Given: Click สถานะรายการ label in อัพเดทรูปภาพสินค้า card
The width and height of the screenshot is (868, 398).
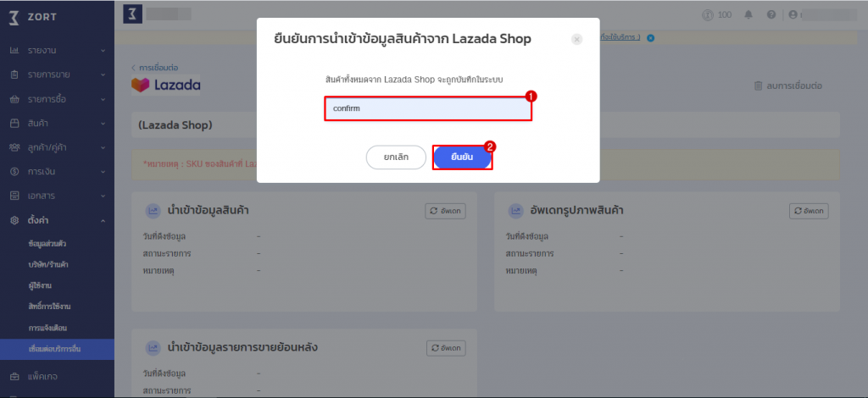Looking at the screenshot, I should click(529, 254).
